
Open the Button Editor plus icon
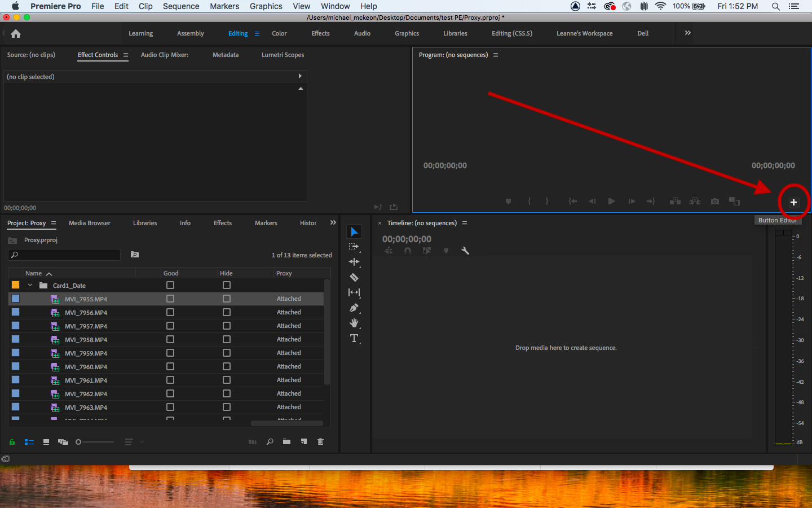click(x=793, y=202)
